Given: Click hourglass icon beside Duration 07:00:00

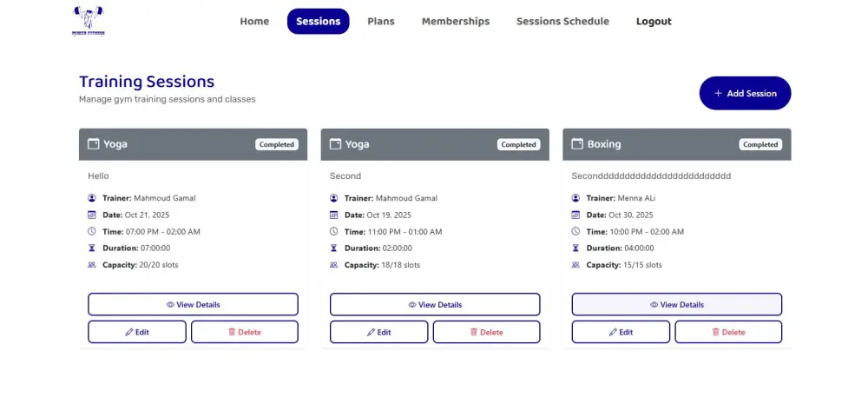Looking at the screenshot, I should point(92,248).
